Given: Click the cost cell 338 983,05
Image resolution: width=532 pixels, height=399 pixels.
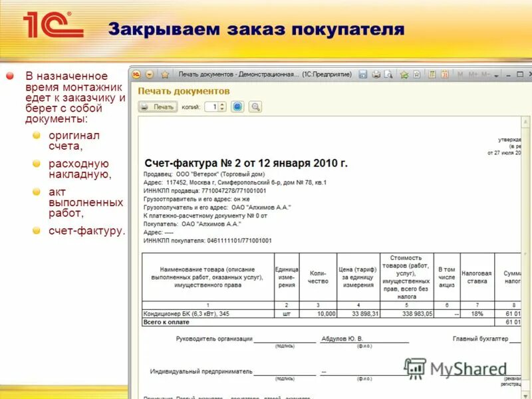Looking at the screenshot, I should click(407, 314).
